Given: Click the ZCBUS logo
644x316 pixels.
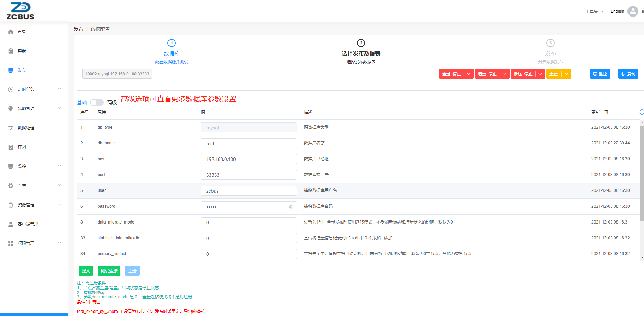Looking at the screenshot, I should point(20,11).
